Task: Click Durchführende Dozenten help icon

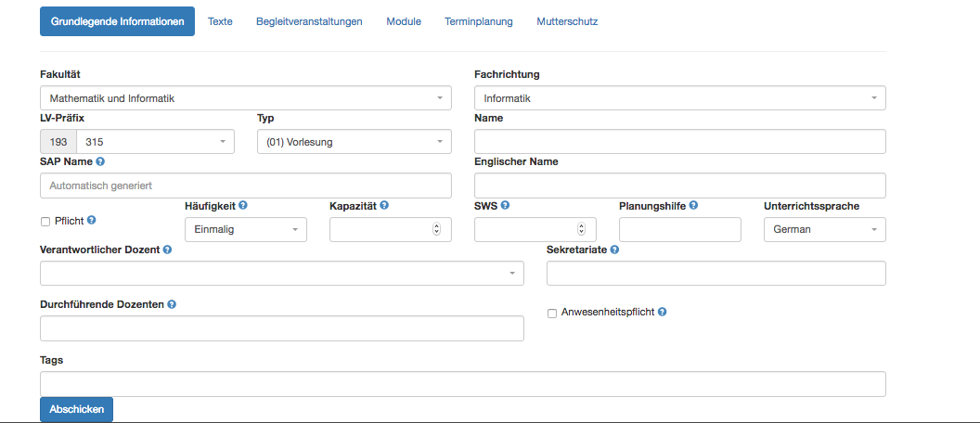Action: tap(172, 304)
